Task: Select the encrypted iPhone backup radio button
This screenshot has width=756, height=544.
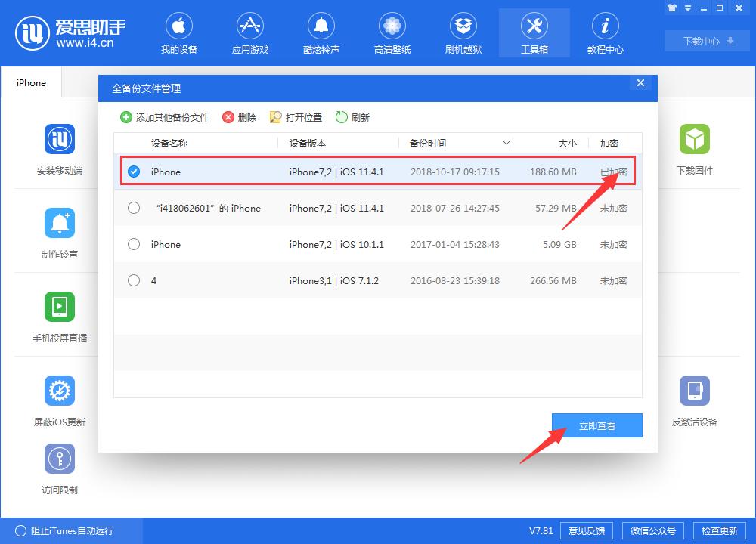Action: click(x=134, y=172)
